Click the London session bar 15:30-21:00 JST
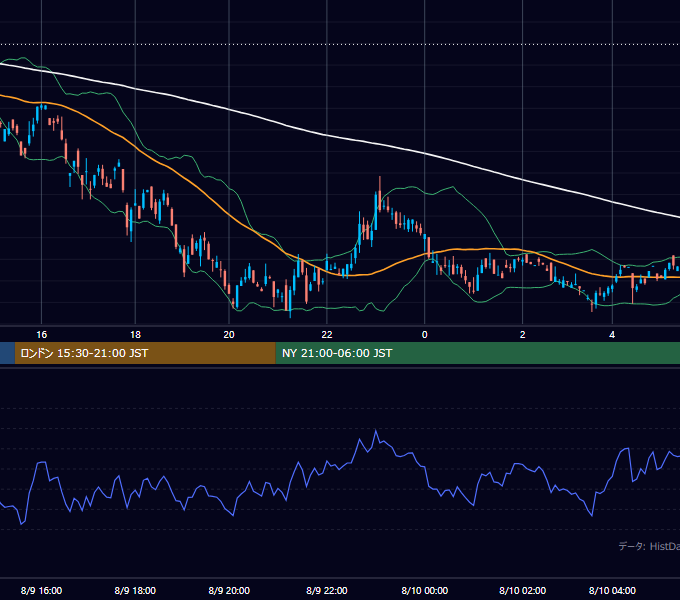The image size is (680, 600). [x=145, y=353]
